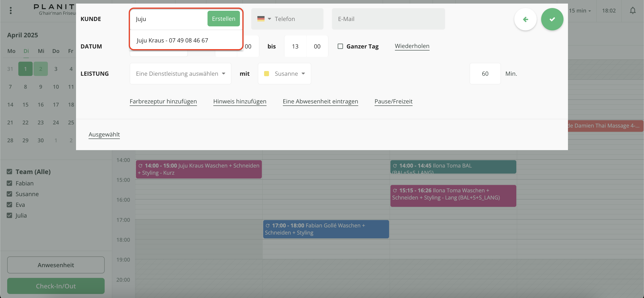
Task: Select April 3 in the calendar
Action: (x=56, y=69)
